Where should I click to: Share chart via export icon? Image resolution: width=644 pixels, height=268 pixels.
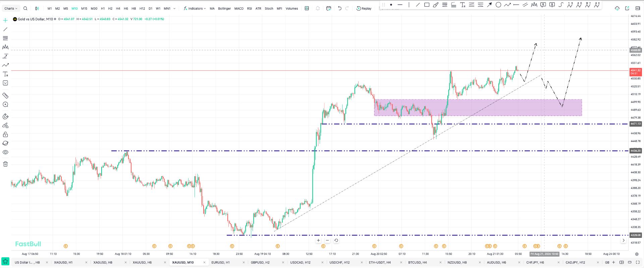(627, 8)
